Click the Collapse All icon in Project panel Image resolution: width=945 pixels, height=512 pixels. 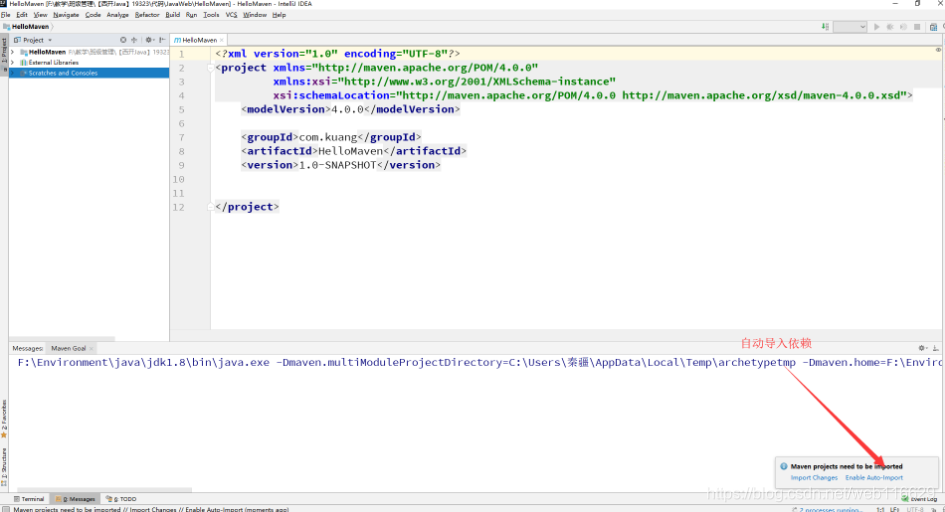[x=134, y=40]
